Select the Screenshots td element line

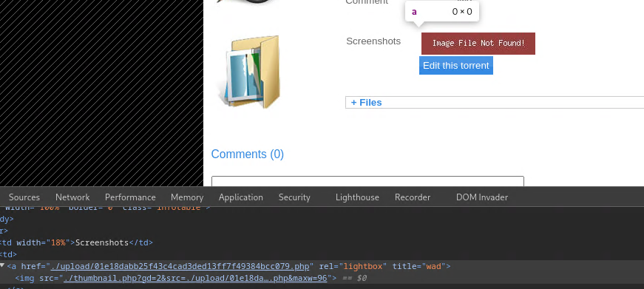pos(76,242)
